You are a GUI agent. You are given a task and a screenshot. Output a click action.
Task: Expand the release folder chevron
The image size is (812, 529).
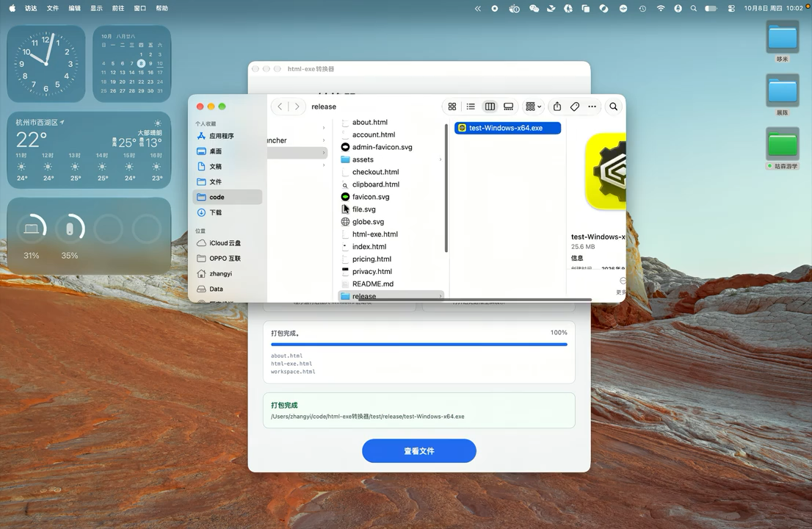click(x=441, y=296)
